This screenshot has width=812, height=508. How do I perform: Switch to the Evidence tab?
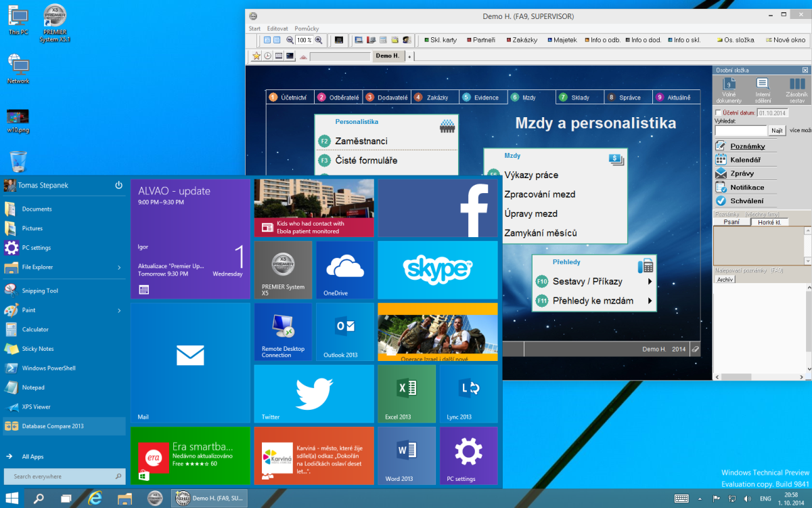point(482,98)
